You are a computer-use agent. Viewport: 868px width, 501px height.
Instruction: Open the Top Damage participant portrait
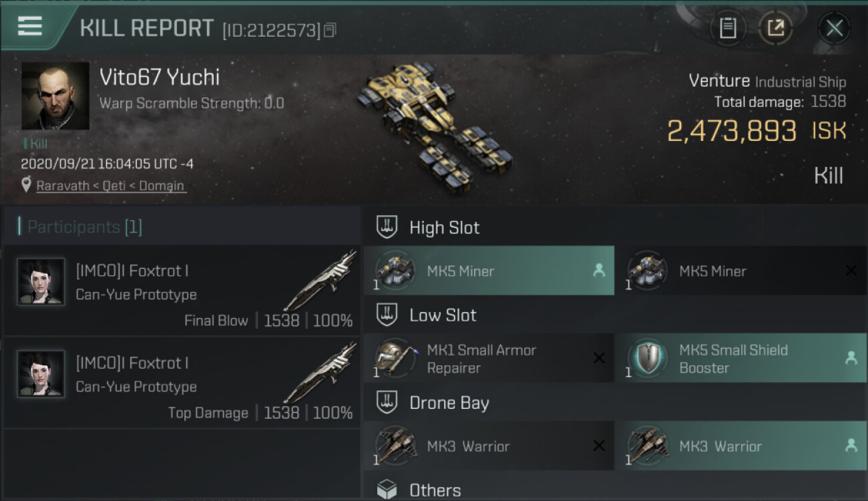41,374
